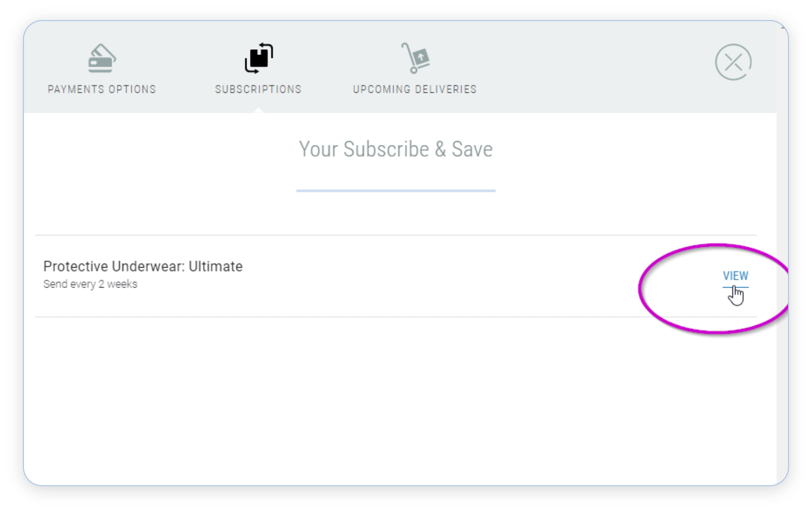The height and width of the screenshot is (512, 812).
Task: Click empty space in the subscription row
Action: pyautogui.click(x=431, y=276)
